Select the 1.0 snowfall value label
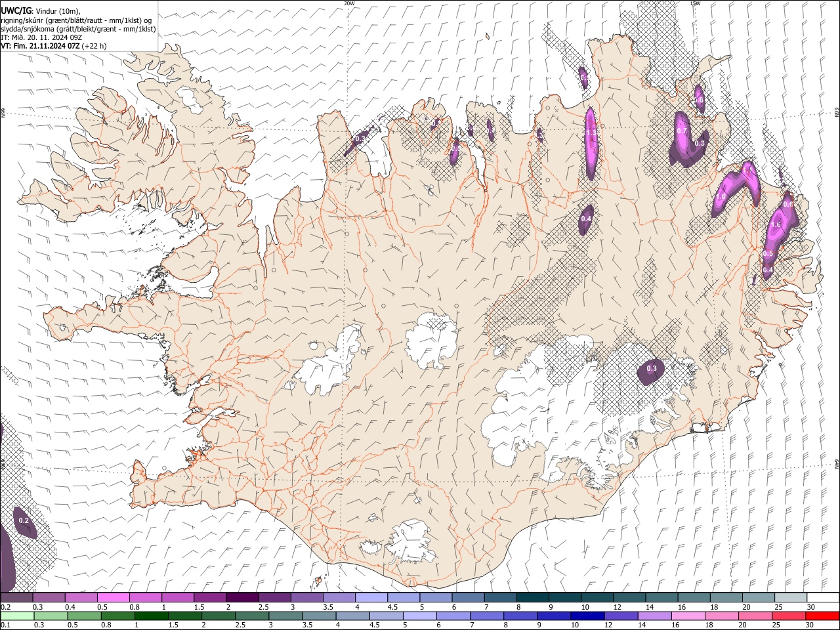Viewport: 840px width, 630px height. click(x=721, y=197)
